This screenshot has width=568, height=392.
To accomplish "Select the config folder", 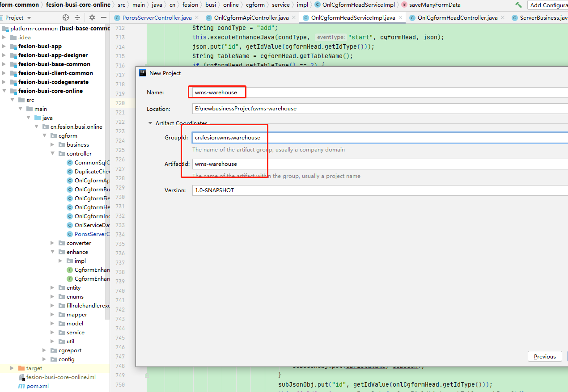I will (66, 359).
